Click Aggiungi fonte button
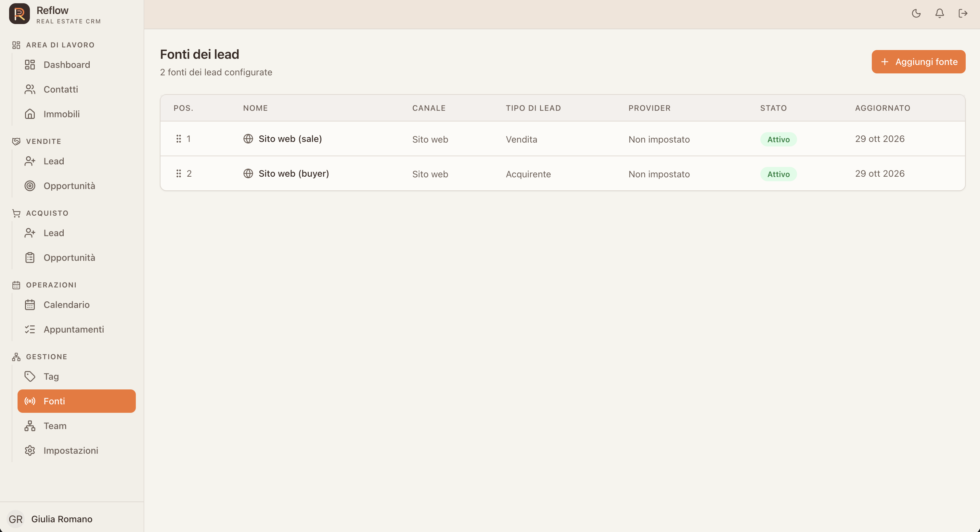This screenshot has height=532, width=980. pyautogui.click(x=918, y=62)
